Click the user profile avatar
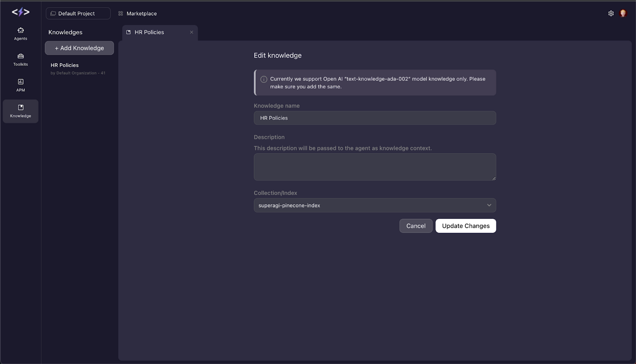The height and width of the screenshot is (364, 636). 623,13
